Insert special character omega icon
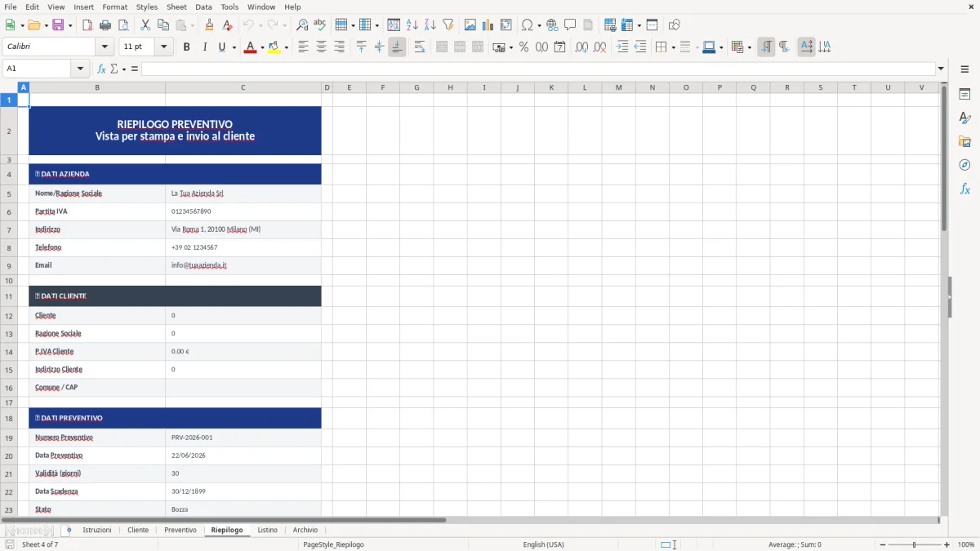This screenshot has width=980, height=551. point(528,25)
